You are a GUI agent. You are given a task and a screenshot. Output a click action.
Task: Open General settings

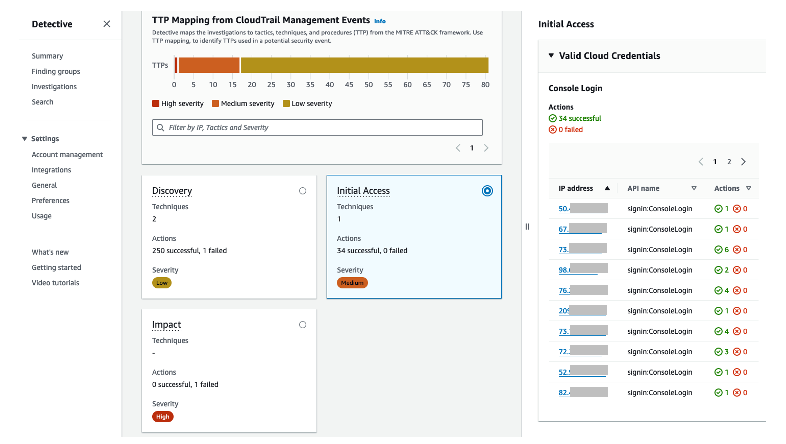click(x=44, y=185)
